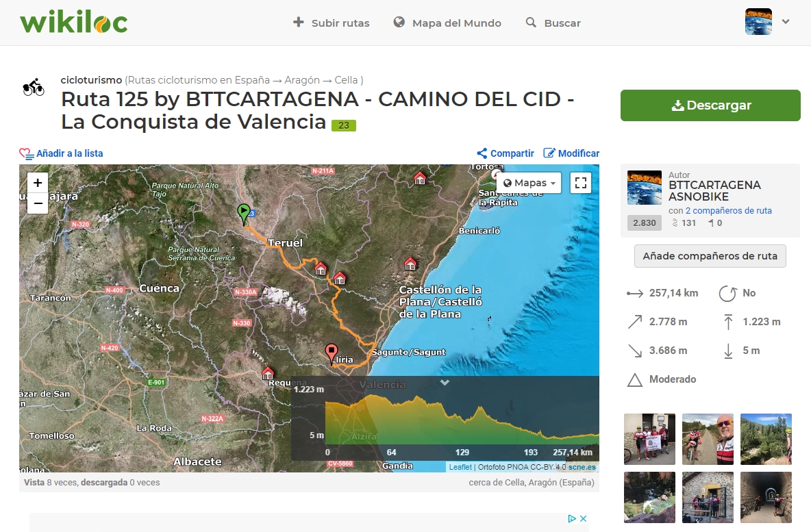The image size is (811, 532).
Task: Open Mapa del Mundo
Action: [x=447, y=23]
